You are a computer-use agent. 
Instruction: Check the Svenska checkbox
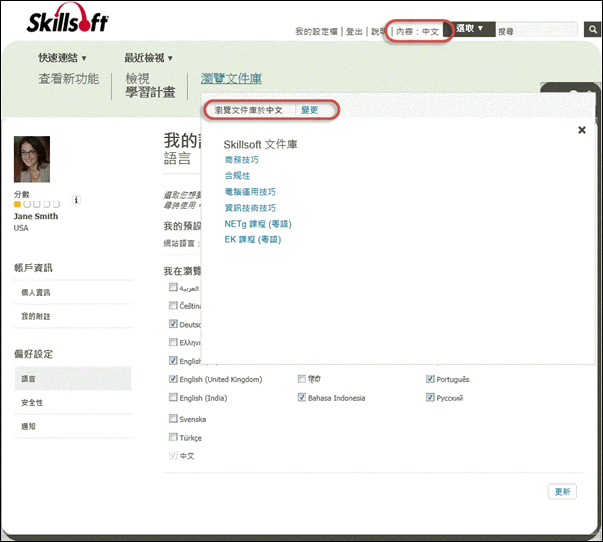(173, 418)
